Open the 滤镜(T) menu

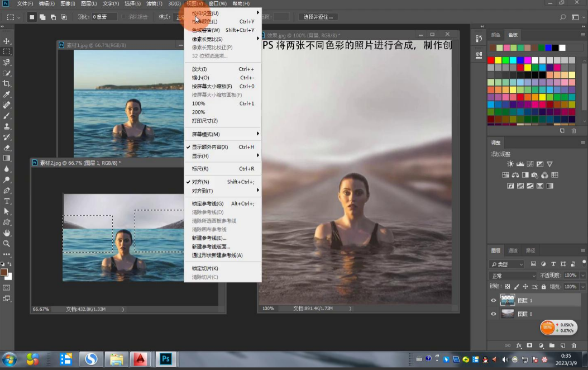[154, 3]
